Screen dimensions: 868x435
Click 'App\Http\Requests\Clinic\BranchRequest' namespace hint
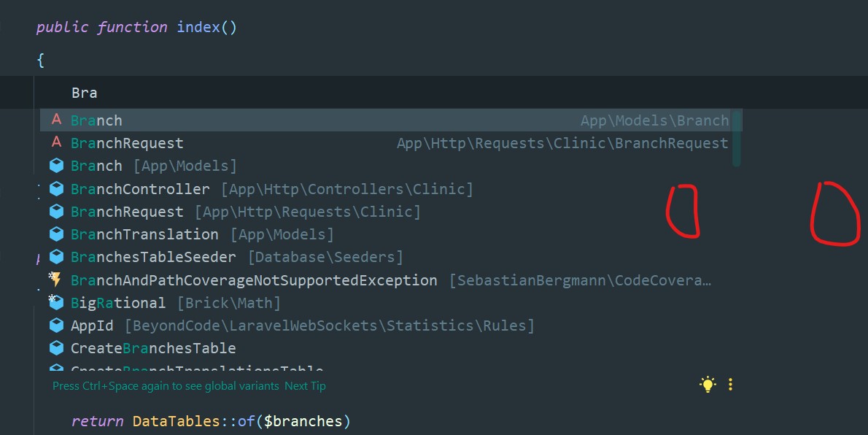(562, 144)
